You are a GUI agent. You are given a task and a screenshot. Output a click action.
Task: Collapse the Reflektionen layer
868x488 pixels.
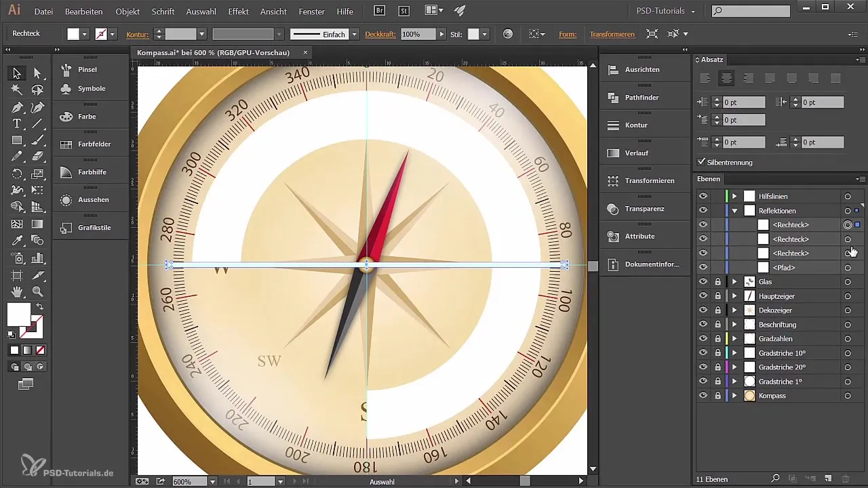click(734, 210)
